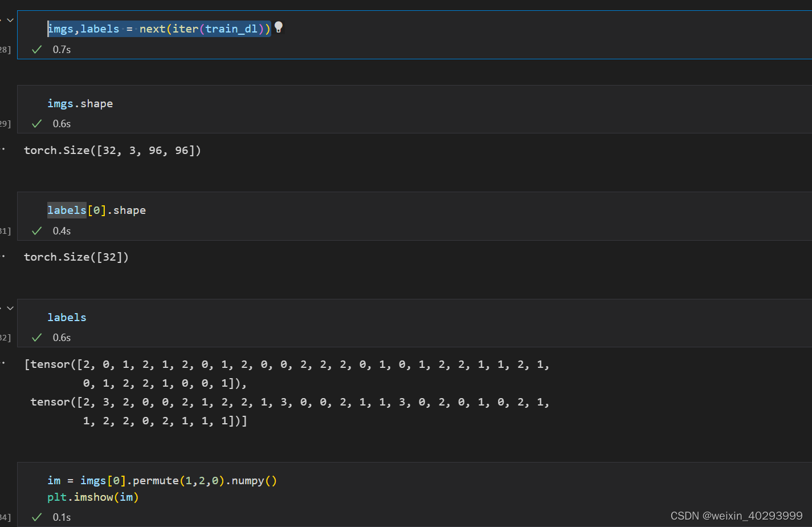The width and height of the screenshot is (812, 527).
Task: Click the im = imgs[0].permute code line
Action: (x=162, y=480)
